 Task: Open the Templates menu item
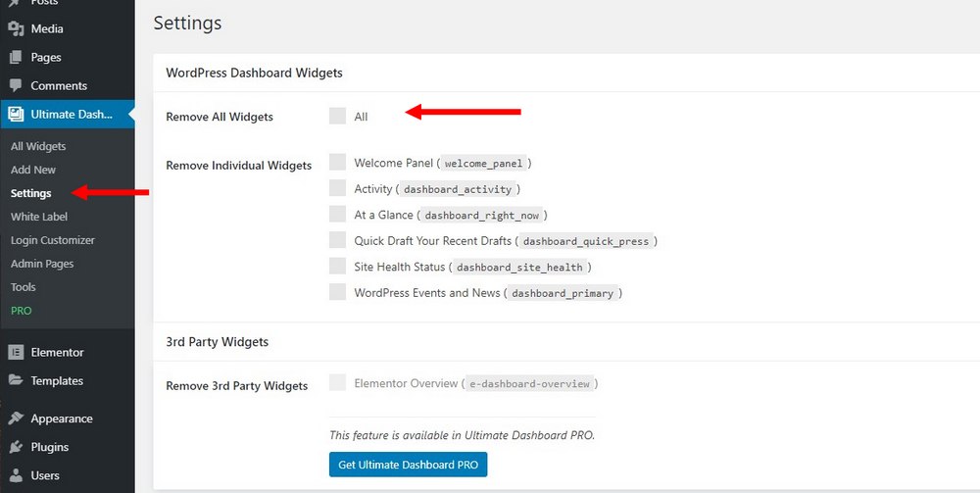point(68,380)
